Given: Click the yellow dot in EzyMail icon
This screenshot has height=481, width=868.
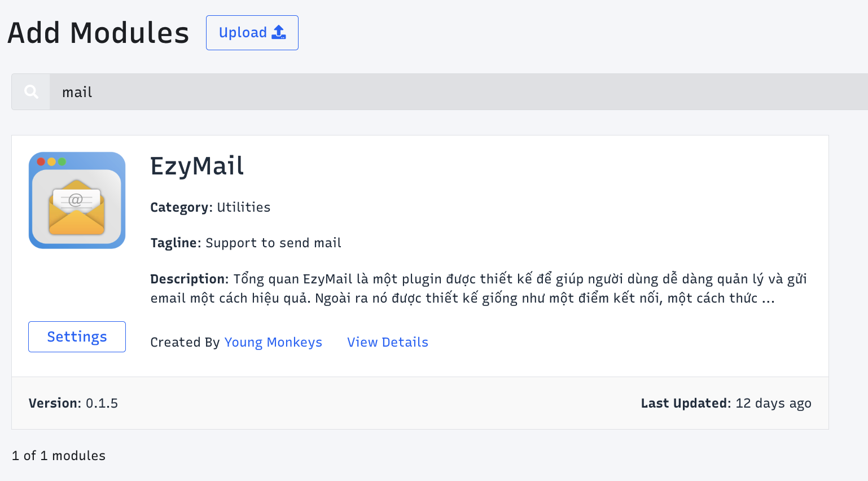Looking at the screenshot, I should pos(51,161).
